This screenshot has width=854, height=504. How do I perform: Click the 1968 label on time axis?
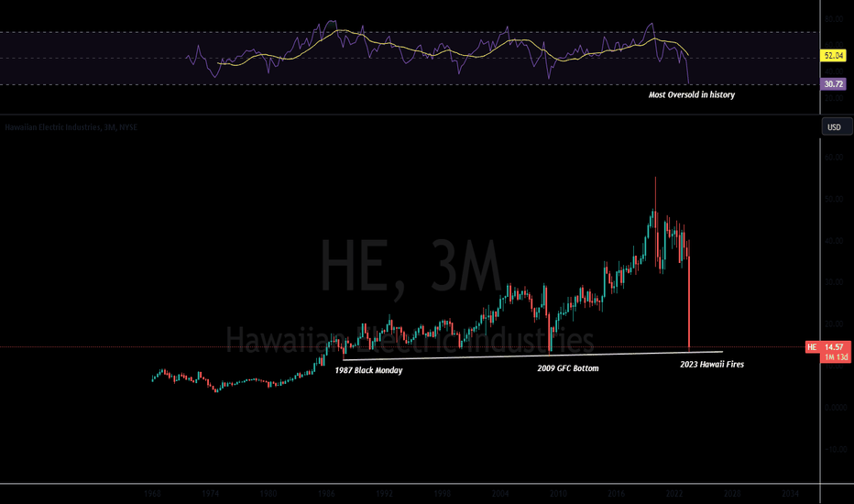click(x=152, y=494)
